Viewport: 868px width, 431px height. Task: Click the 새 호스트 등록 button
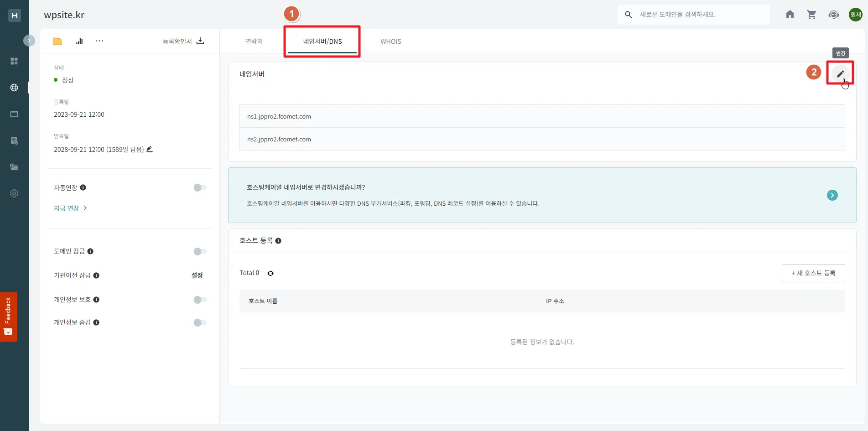(x=813, y=273)
